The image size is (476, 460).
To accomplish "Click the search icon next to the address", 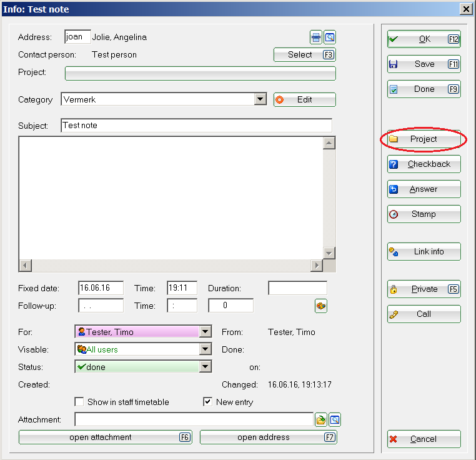I will click(x=330, y=37).
